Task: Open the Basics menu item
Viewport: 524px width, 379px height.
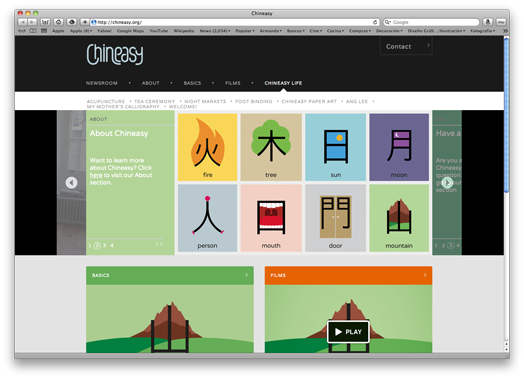Action: click(192, 83)
